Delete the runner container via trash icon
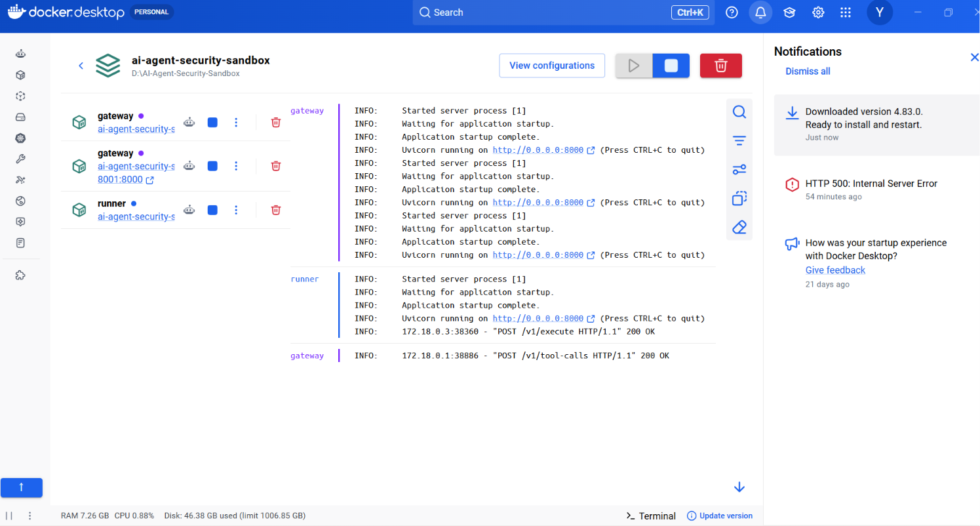Viewport: 980px width, 526px height. [276, 210]
